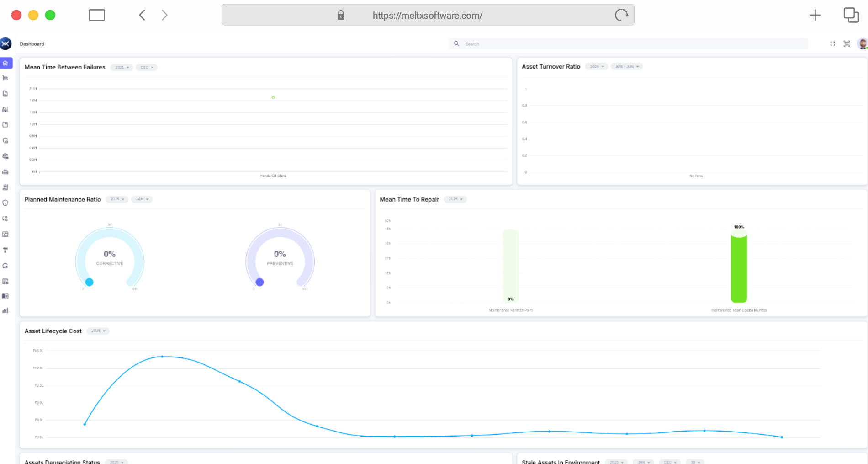Open the briefcase icon in sidebar

click(x=5, y=172)
